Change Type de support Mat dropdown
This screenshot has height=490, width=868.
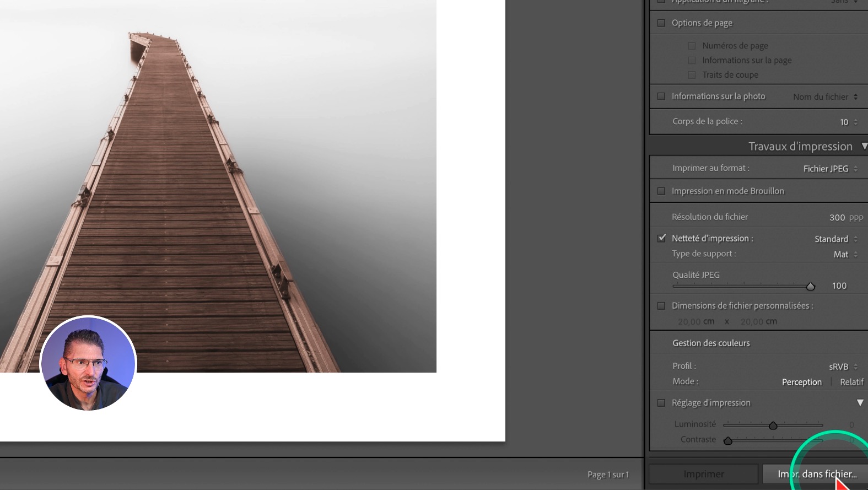[845, 254]
